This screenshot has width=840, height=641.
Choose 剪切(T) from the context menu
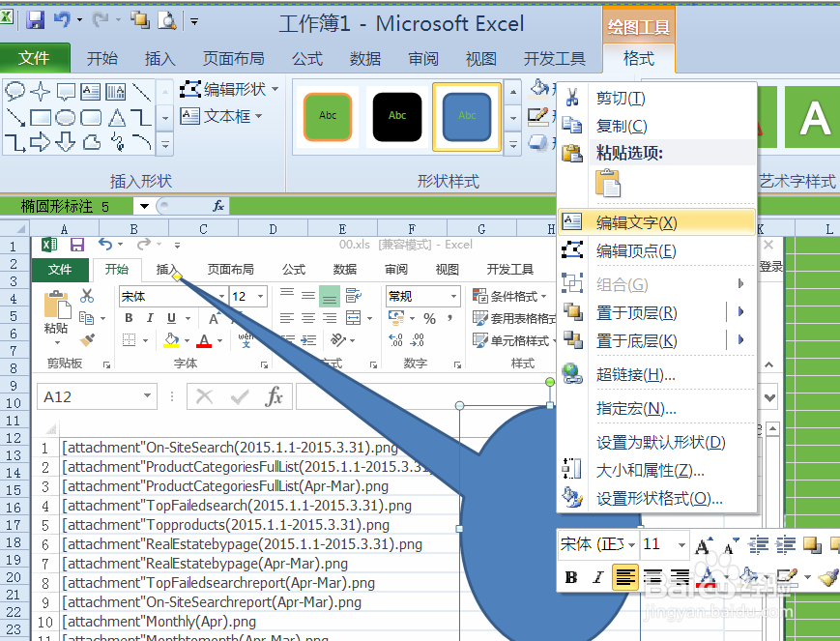click(x=656, y=98)
